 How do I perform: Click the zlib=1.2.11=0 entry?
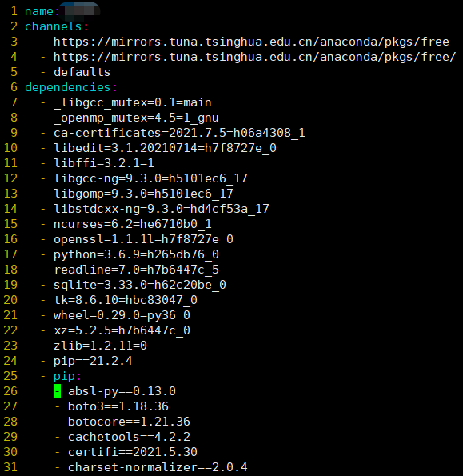click(x=100, y=346)
